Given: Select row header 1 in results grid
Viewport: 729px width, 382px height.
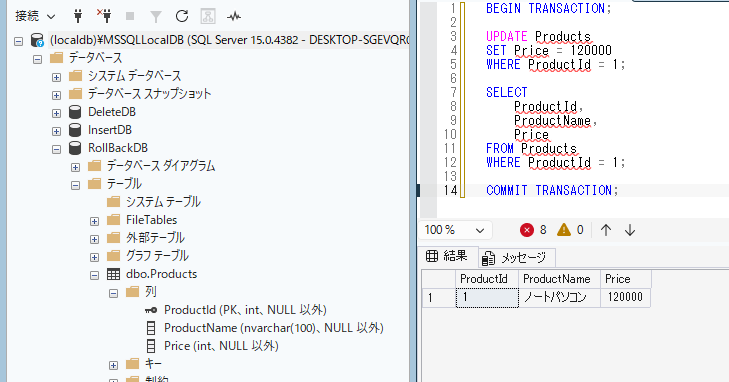Looking at the screenshot, I should pyautogui.click(x=438, y=297).
